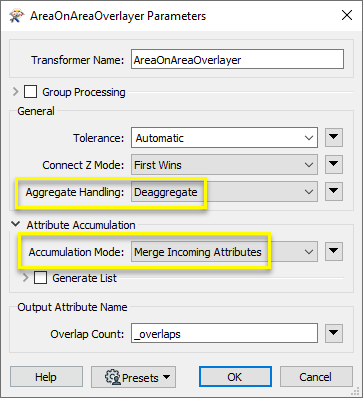363x398 pixels.
Task: Collapse the Attribute Accumulation section
Action: [15, 224]
